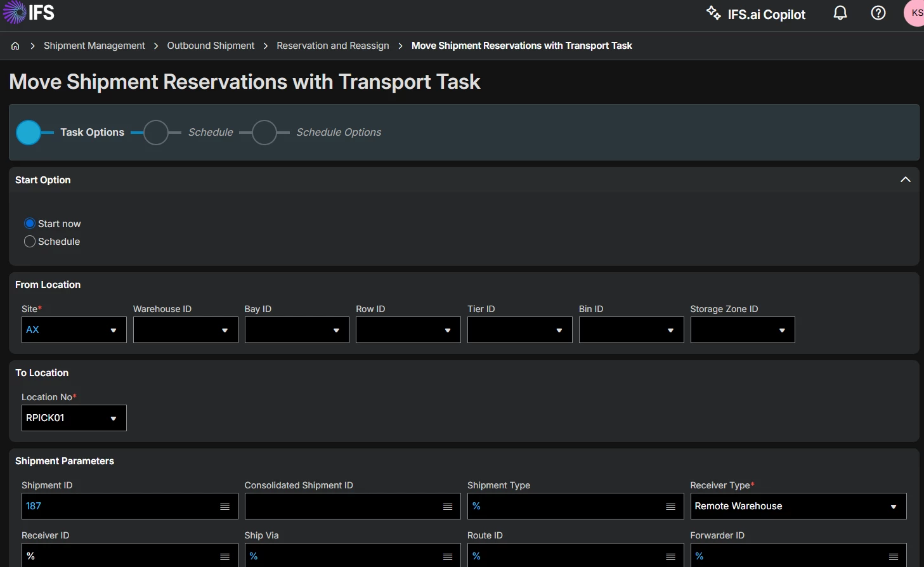Expand the Site dropdown showing AX
The width and height of the screenshot is (924, 567).
[x=74, y=330]
